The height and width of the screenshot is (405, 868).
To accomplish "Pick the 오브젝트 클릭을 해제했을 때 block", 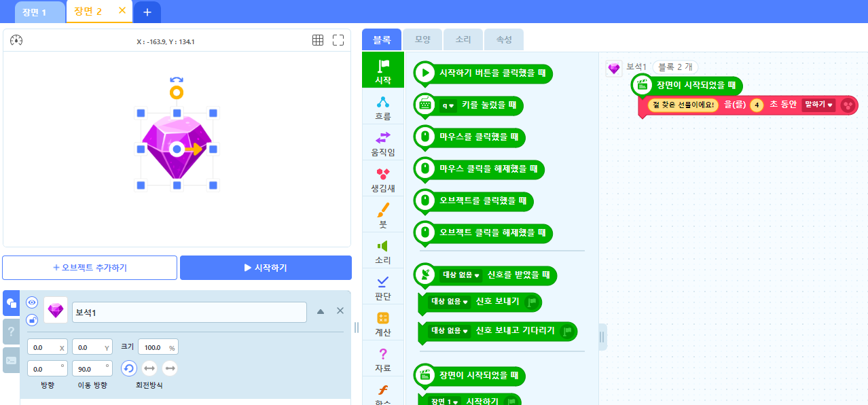I will tap(483, 232).
